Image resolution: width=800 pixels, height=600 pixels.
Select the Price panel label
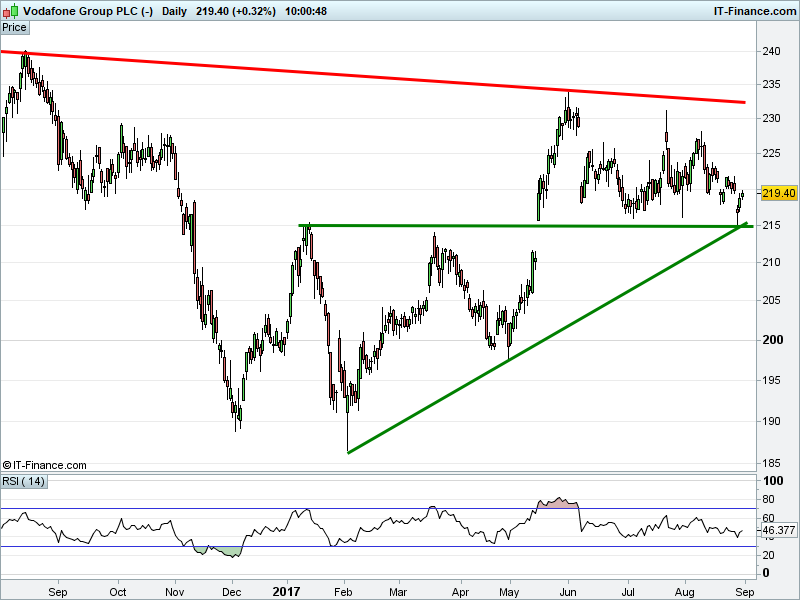pyautogui.click(x=14, y=28)
